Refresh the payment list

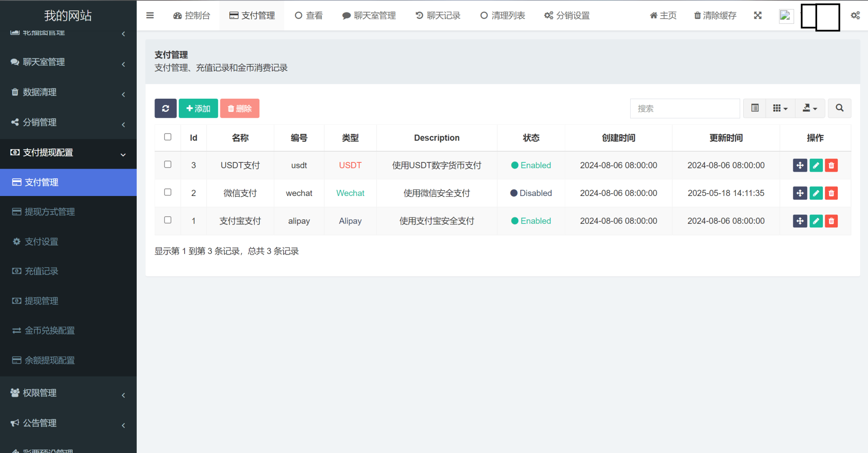pos(165,108)
